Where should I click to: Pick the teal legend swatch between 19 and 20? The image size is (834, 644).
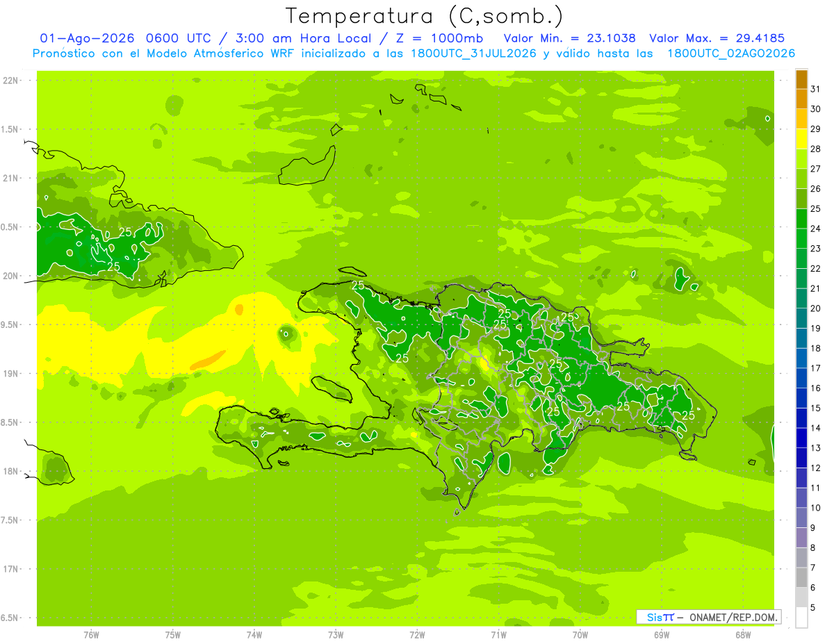tap(801, 318)
